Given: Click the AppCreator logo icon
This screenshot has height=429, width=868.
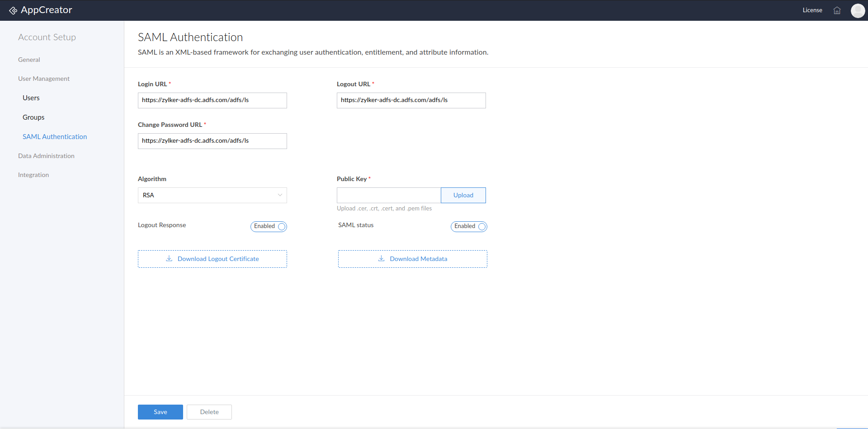Looking at the screenshot, I should tap(13, 10).
